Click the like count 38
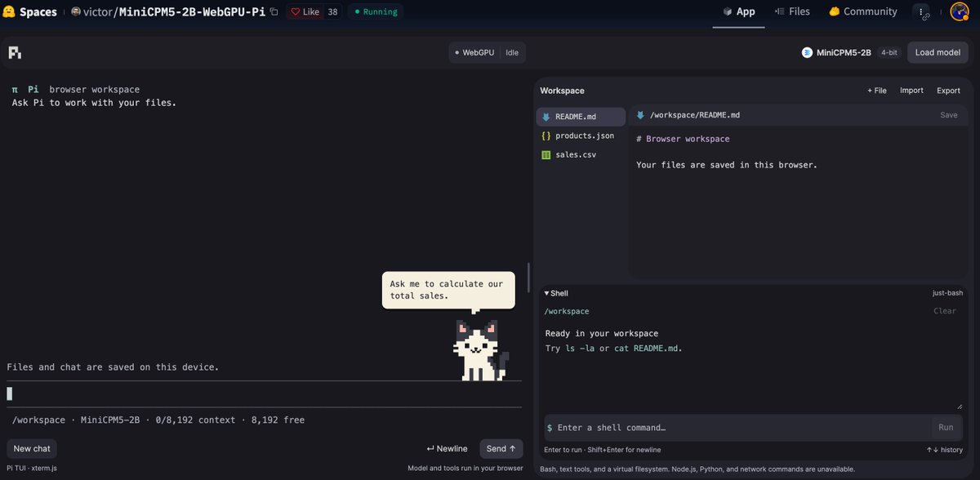The image size is (980, 480). point(332,12)
